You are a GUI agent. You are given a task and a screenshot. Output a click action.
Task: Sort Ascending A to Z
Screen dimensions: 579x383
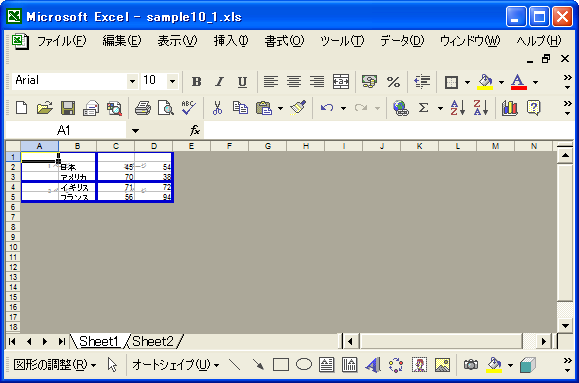coord(458,108)
